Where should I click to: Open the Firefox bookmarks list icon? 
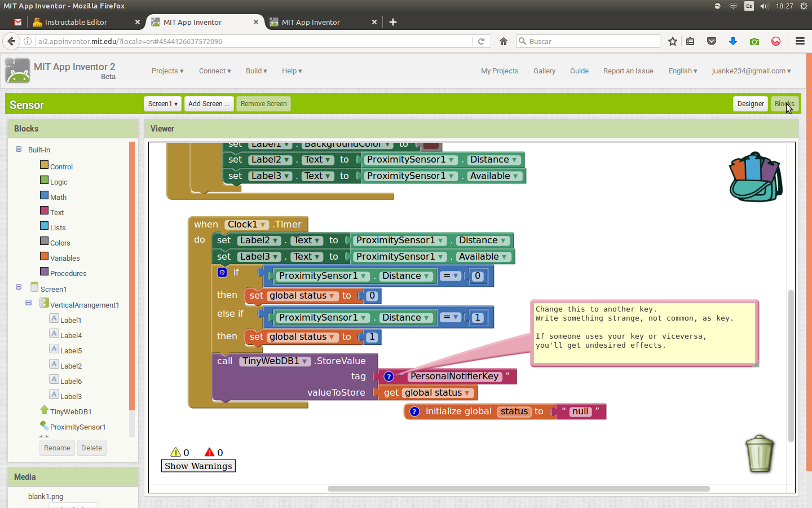[x=690, y=41]
